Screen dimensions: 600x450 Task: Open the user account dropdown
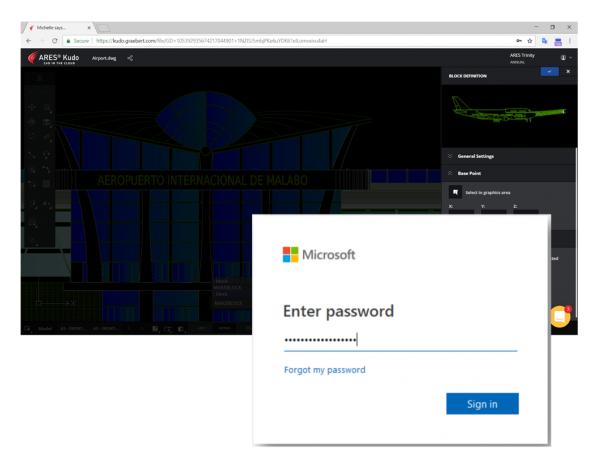(x=566, y=58)
